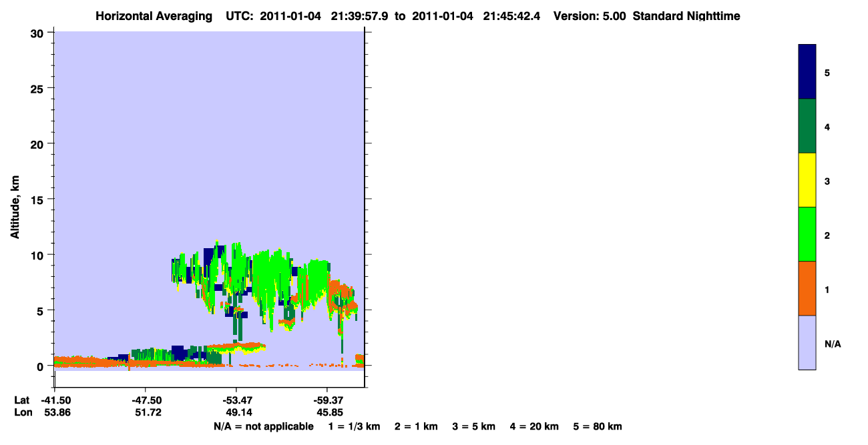The width and height of the screenshot is (868, 445).
Task: Click the dark blue colorbar segment labeled 5
Action: (807, 72)
